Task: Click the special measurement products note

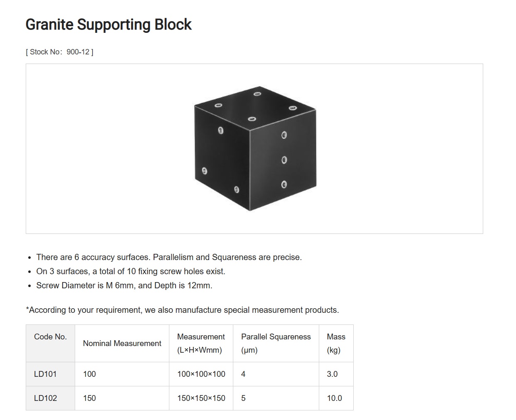Action: point(182,310)
